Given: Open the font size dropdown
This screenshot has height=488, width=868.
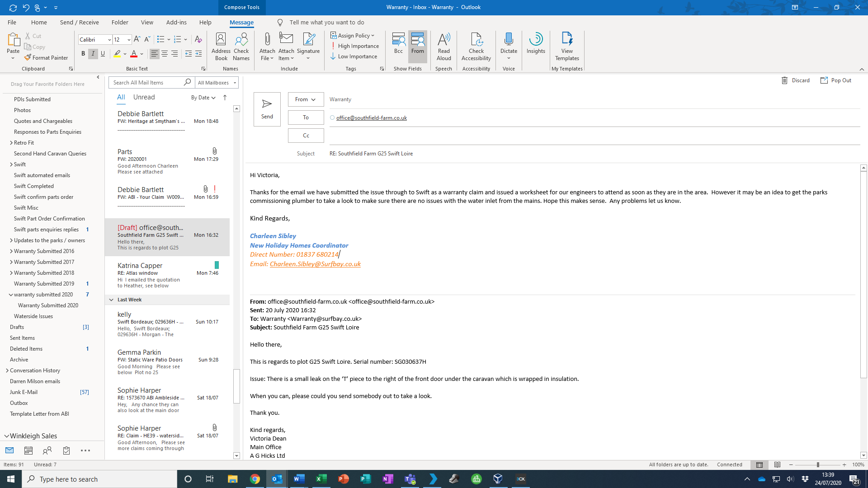Looking at the screenshot, I should click(x=129, y=40).
